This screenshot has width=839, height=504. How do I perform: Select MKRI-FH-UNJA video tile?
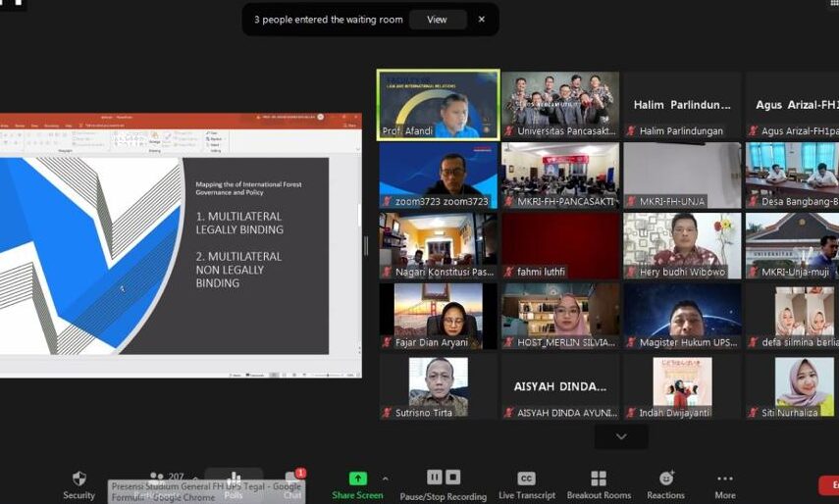coord(682,176)
